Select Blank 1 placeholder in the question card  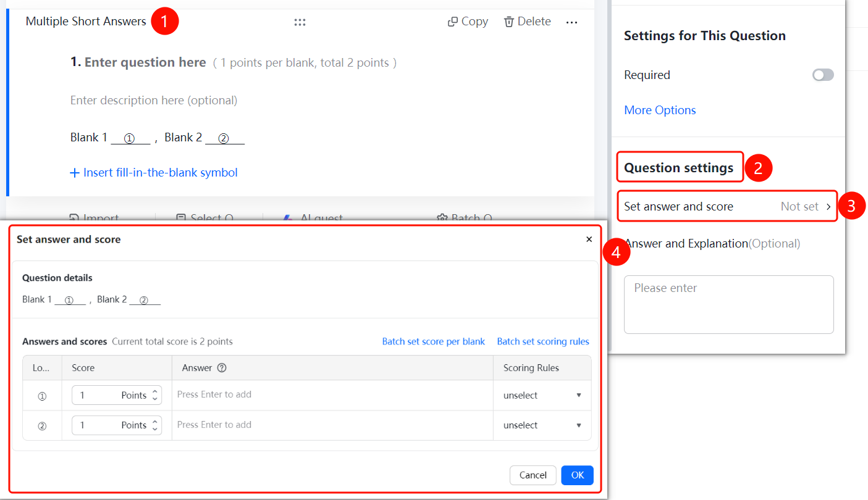click(x=130, y=138)
